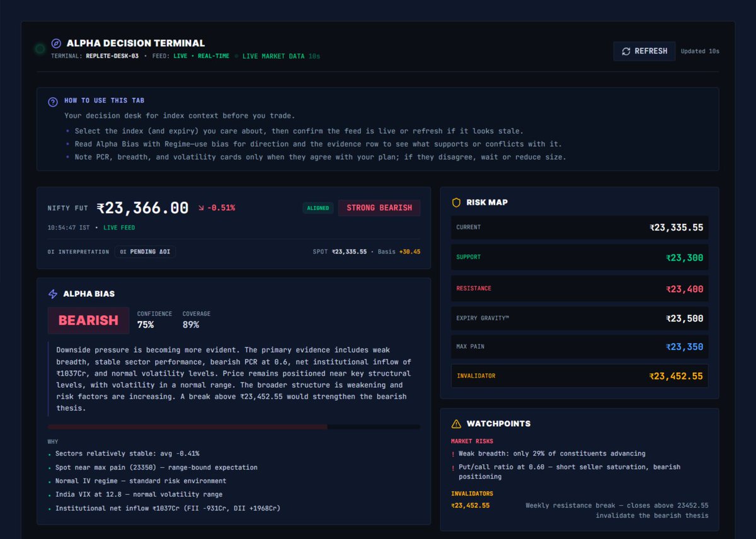Click the INVALIDATOR row in Risk Map

click(x=580, y=376)
